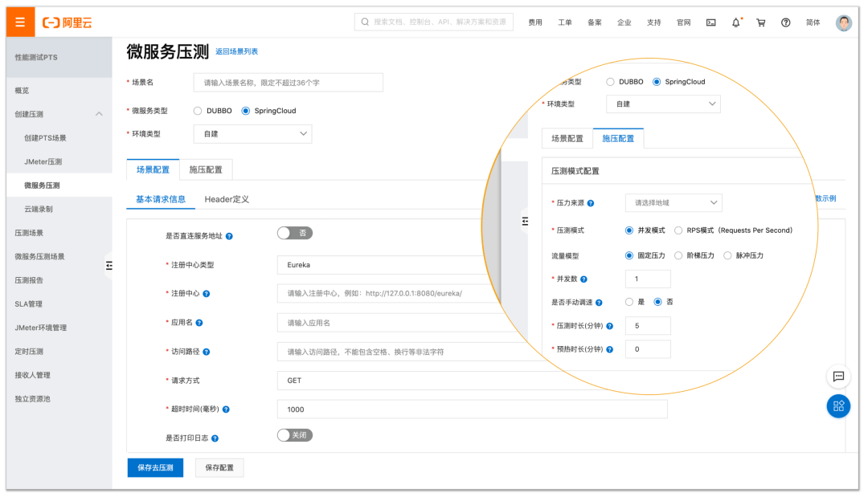Open the notification bell

(x=735, y=22)
